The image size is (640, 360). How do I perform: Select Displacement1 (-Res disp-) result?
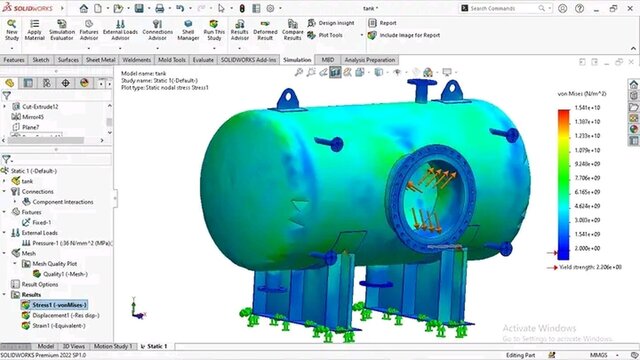click(61, 315)
